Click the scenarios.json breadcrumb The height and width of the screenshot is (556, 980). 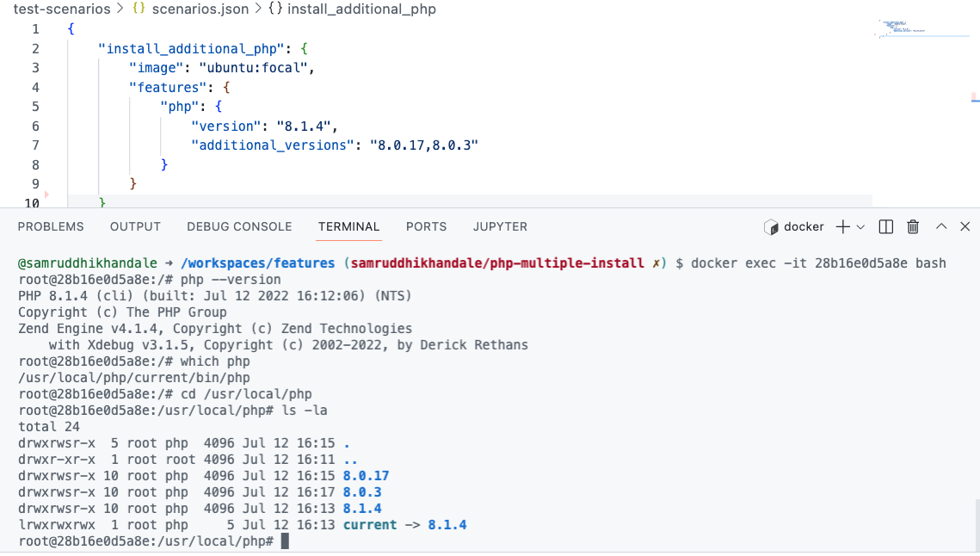coord(200,9)
